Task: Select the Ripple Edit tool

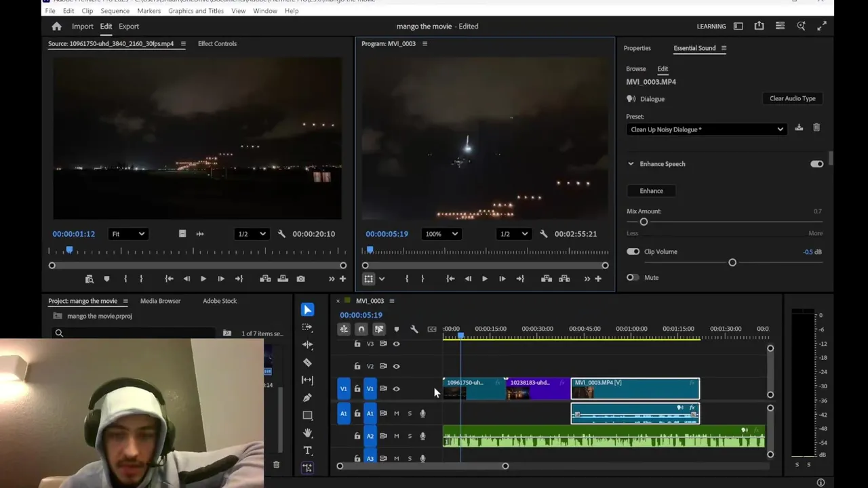Action: 308,345
